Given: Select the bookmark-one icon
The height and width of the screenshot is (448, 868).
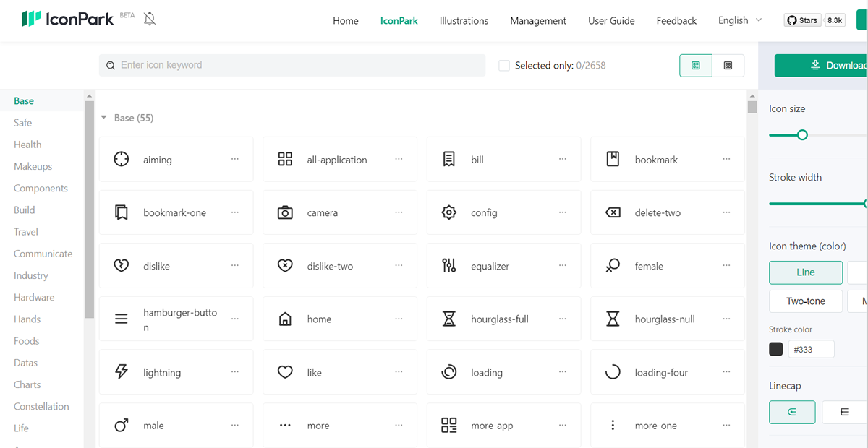Looking at the screenshot, I should click(122, 212).
